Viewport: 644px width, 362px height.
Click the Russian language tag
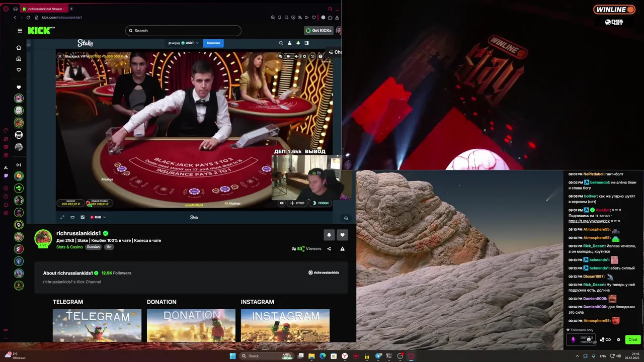tap(93, 247)
